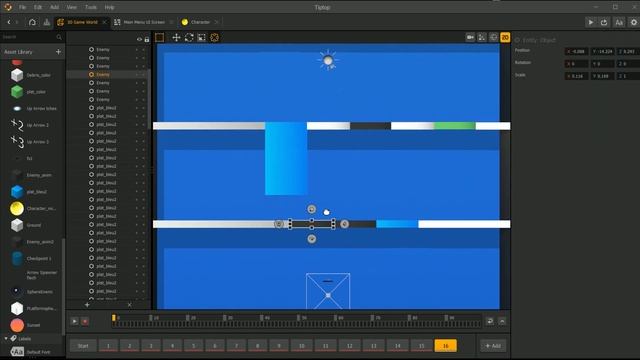Select the rectangle selection tool
This screenshot has width=640, height=360.
(x=160, y=38)
